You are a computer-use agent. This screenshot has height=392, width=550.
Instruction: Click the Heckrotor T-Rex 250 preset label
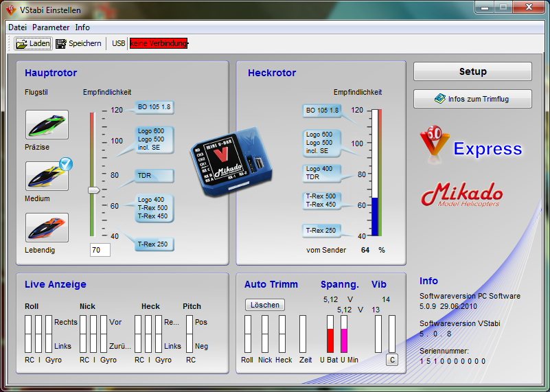tap(321, 231)
